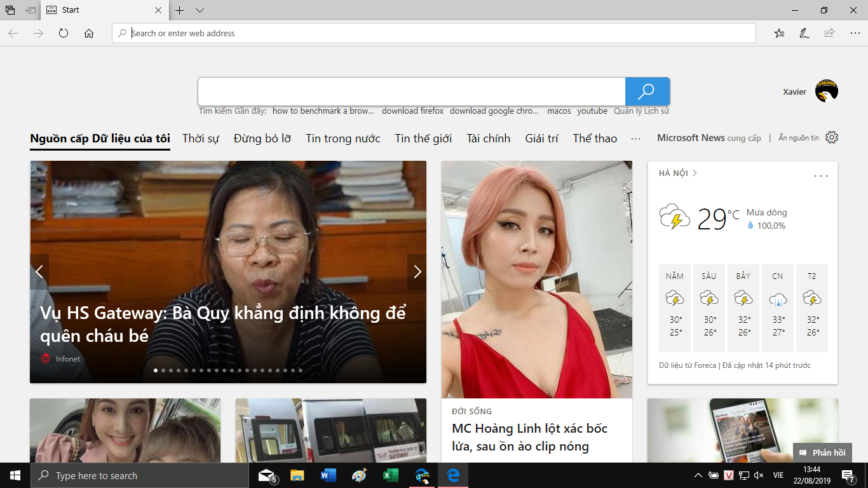Click recent search download firefox

point(413,111)
